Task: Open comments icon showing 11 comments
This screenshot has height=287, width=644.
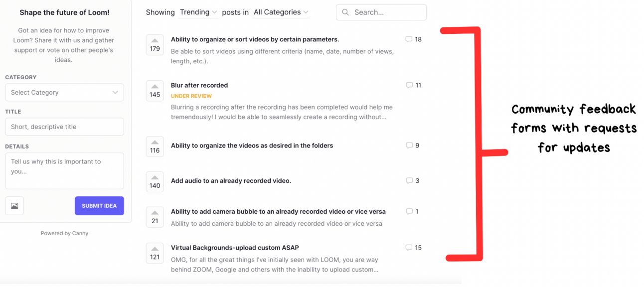Action: tap(409, 85)
